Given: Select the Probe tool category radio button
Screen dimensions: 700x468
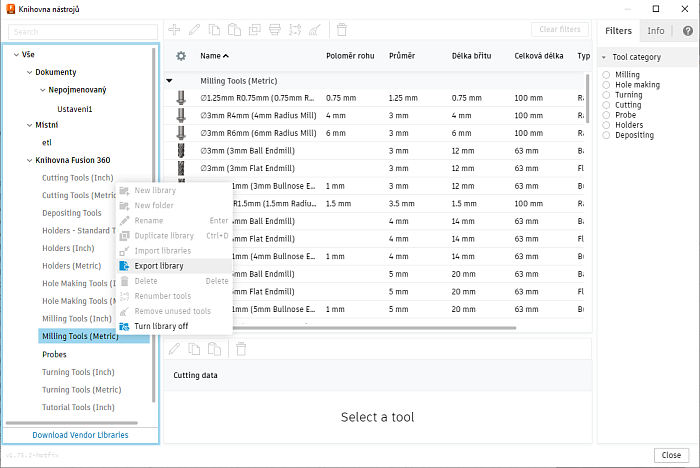Looking at the screenshot, I should [606, 115].
